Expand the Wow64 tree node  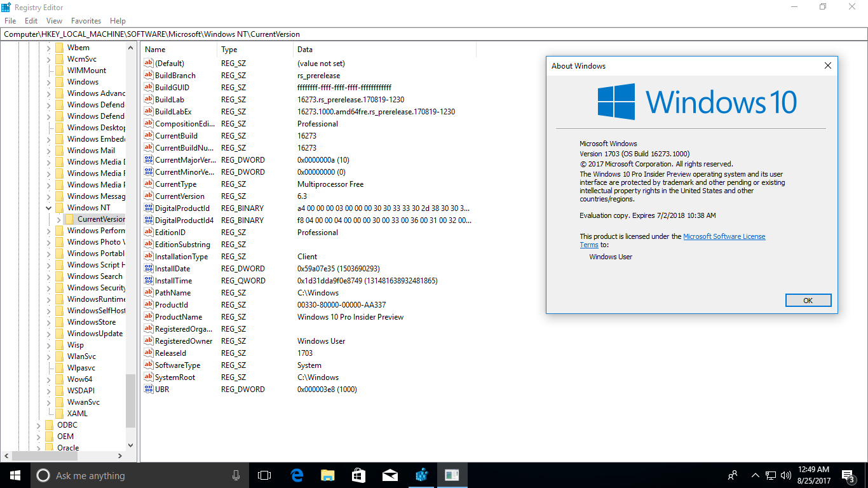click(x=49, y=379)
